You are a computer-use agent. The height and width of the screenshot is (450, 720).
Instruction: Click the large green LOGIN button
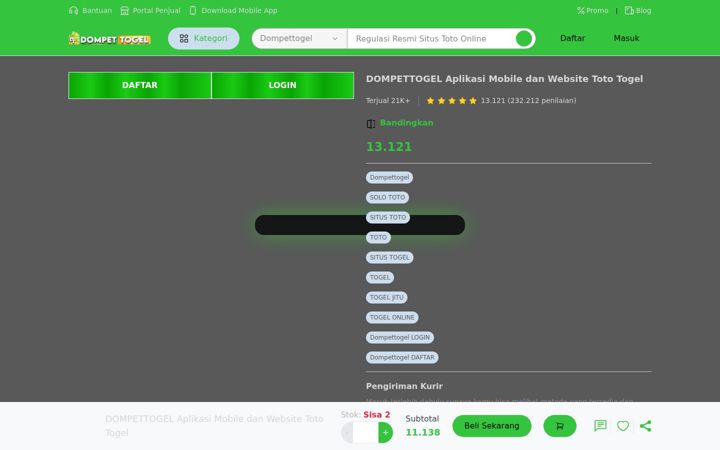pyautogui.click(x=282, y=85)
